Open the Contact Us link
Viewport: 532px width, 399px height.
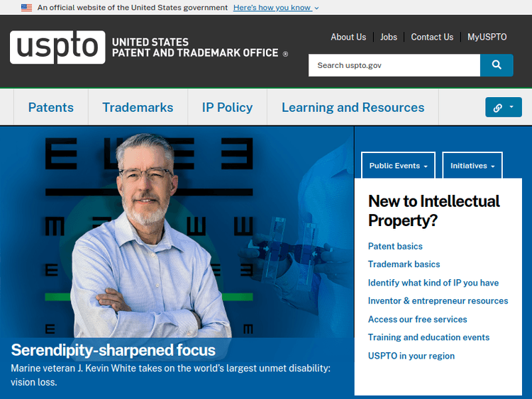432,37
